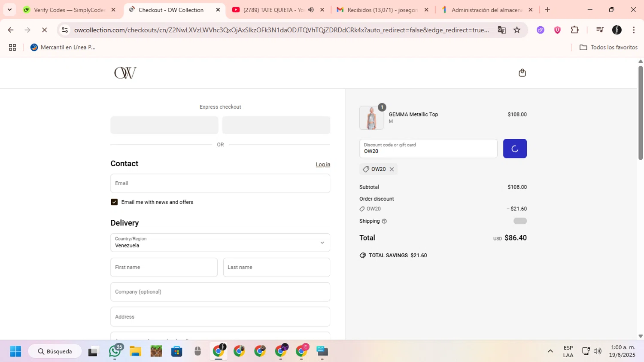Click the Company (optional) field
The image size is (644, 362).
click(220, 292)
